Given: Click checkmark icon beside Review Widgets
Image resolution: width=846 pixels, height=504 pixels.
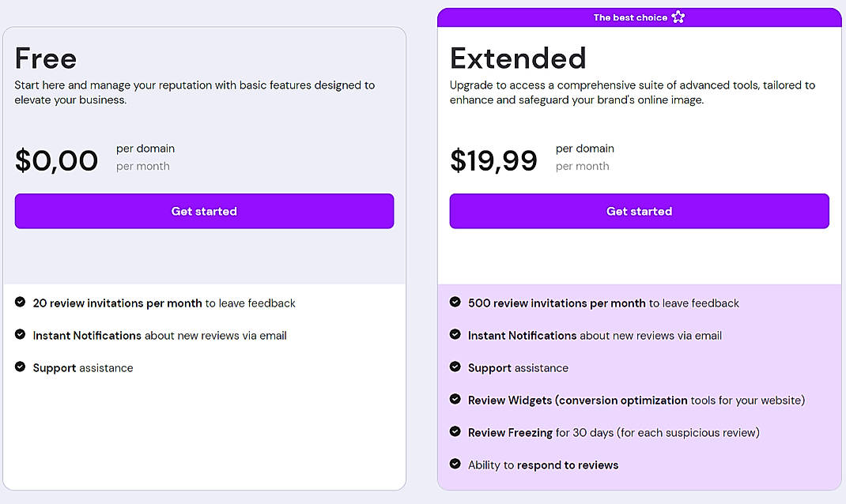Looking at the screenshot, I should coord(455,399).
